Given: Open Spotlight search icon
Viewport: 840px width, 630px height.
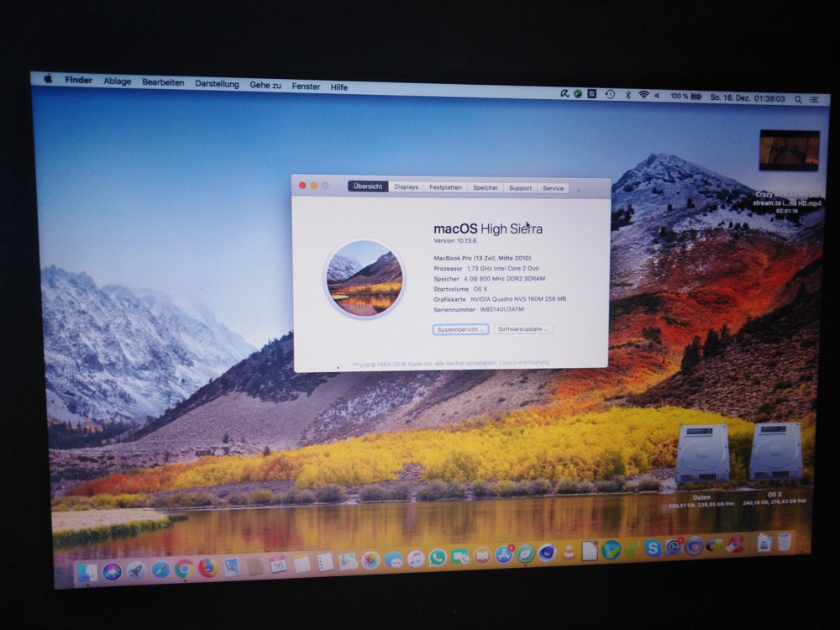Looking at the screenshot, I should [x=798, y=99].
